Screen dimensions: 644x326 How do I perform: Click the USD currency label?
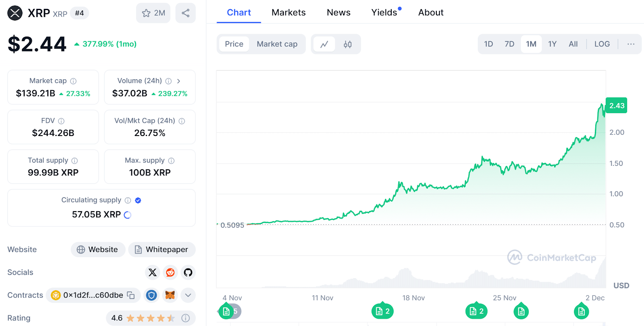pos(621,285)
